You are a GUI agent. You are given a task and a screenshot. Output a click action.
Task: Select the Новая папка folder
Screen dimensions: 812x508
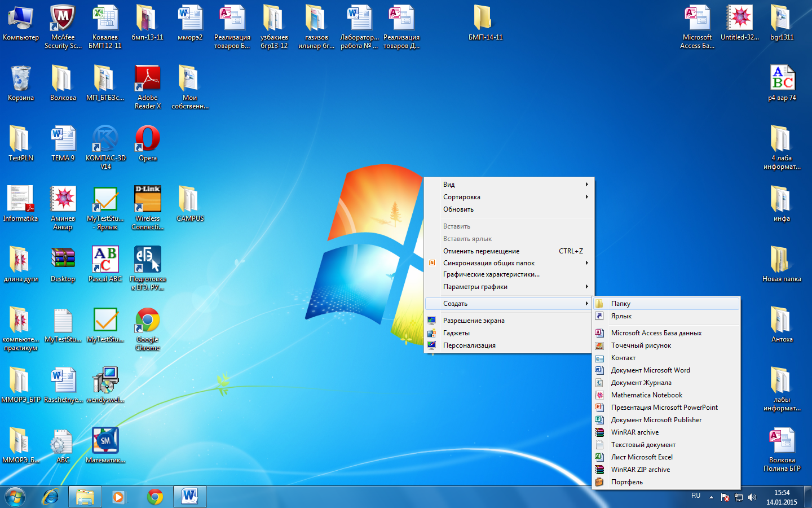(x=782, y=264)
